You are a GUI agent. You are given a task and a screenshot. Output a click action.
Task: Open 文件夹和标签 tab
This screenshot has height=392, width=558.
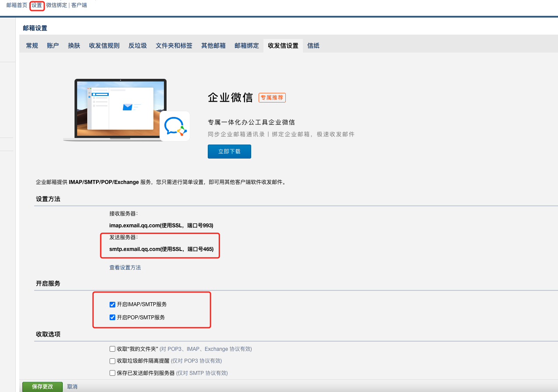coord(174,46)
